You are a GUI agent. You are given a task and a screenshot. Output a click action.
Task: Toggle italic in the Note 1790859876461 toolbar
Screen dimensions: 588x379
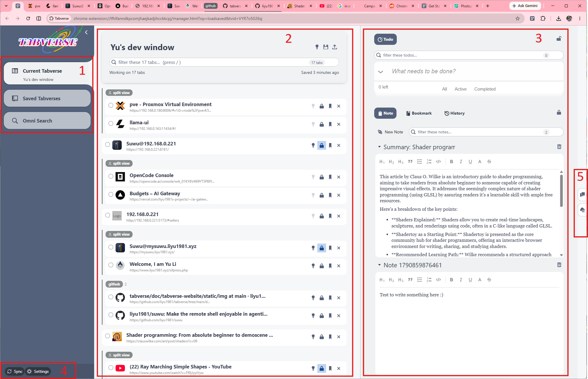(461, 280)
